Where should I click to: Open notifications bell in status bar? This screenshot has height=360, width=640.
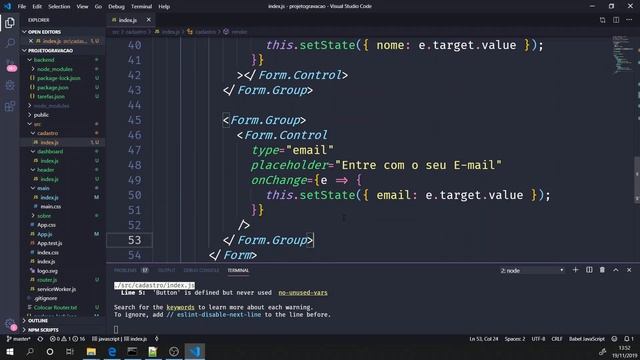pyautogui.click(x=629, y=339)
